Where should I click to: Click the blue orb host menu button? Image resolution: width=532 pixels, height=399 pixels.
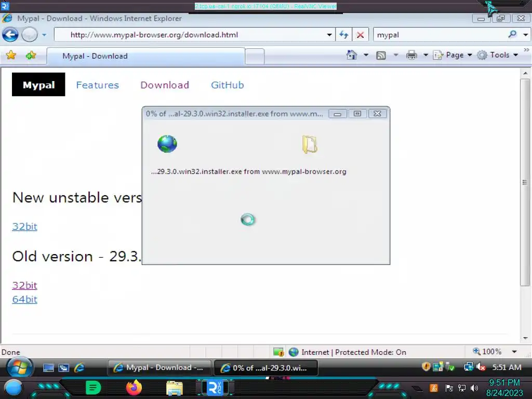point(14,388)
